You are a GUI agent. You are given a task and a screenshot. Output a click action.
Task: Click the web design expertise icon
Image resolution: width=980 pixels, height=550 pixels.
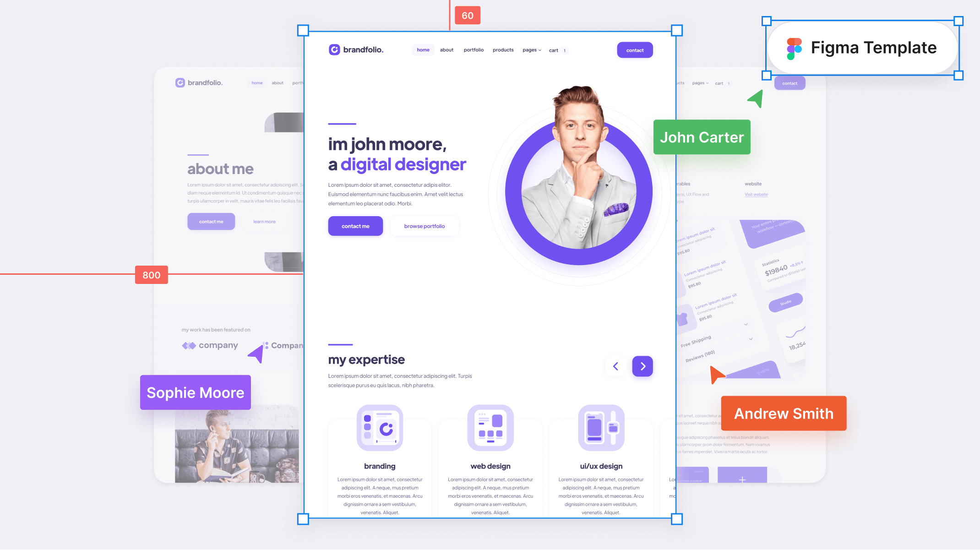(x=490, y=428)
